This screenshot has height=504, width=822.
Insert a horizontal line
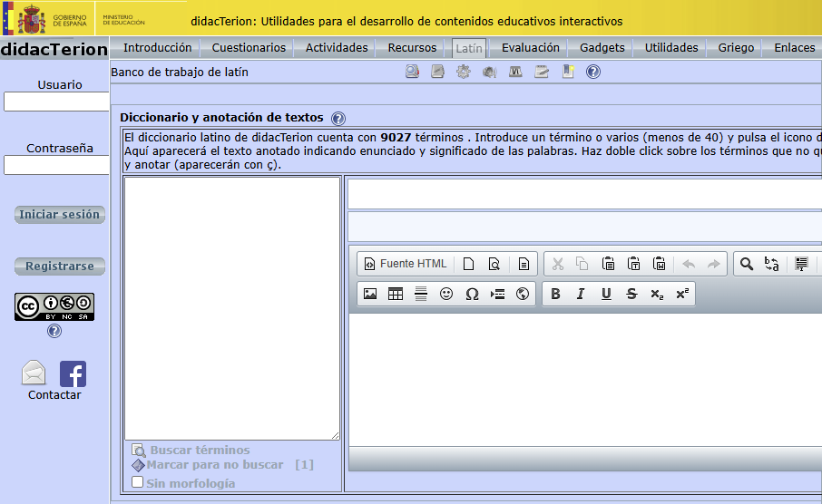(x=421, y=294)
